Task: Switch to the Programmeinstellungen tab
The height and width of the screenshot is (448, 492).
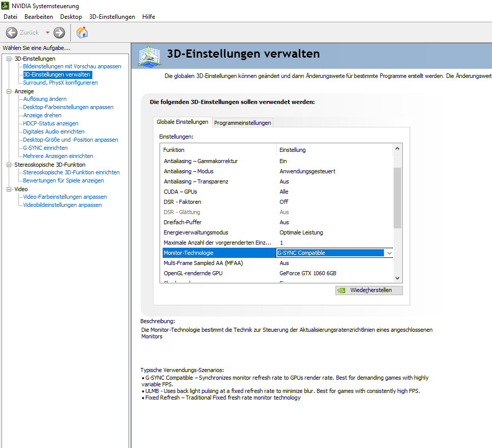Action: pyautogui.click(x=243, y=123)
